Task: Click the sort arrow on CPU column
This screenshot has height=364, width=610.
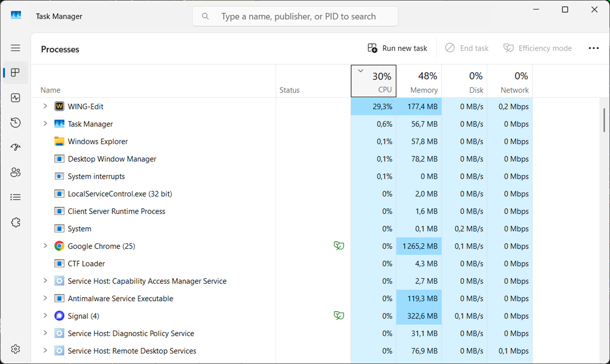Action: pos(360,71)
